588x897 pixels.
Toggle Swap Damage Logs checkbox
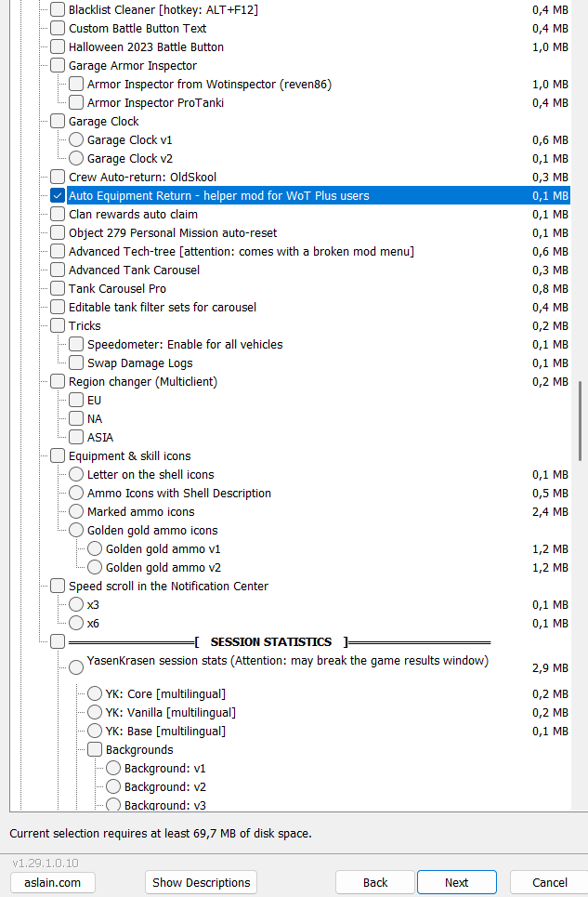(x=76, y=363)
